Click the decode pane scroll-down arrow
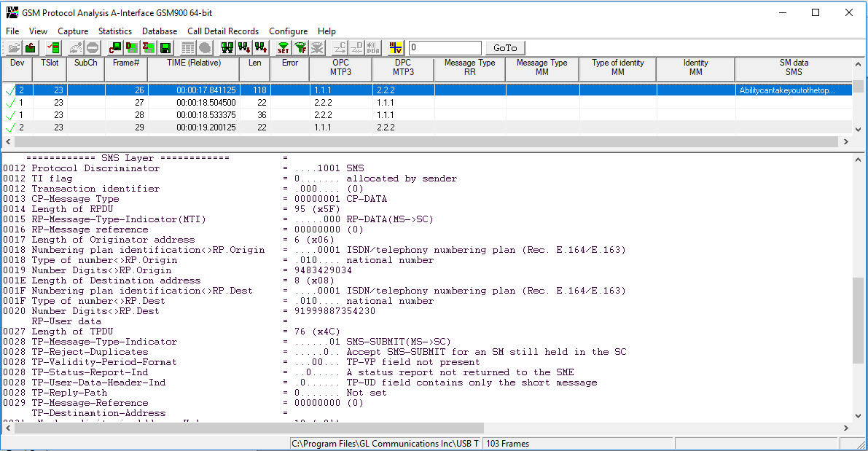 [x=858, y=416]
